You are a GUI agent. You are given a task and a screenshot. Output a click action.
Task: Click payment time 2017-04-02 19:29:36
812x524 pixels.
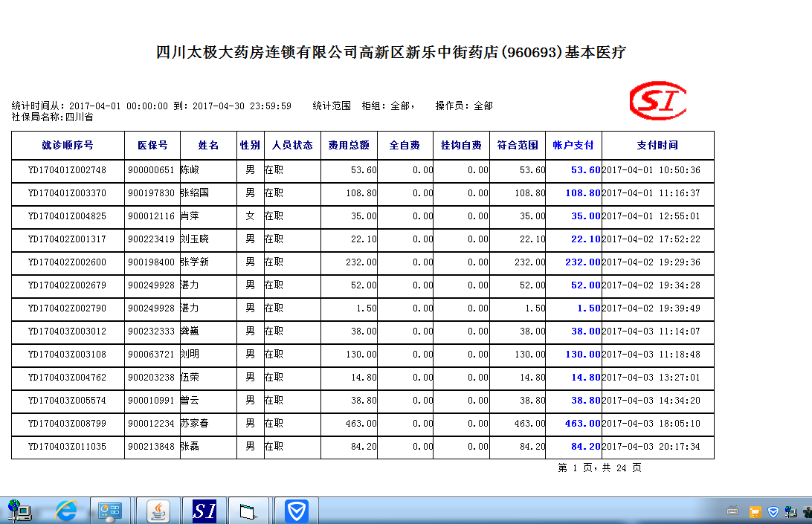pos(651,262)
